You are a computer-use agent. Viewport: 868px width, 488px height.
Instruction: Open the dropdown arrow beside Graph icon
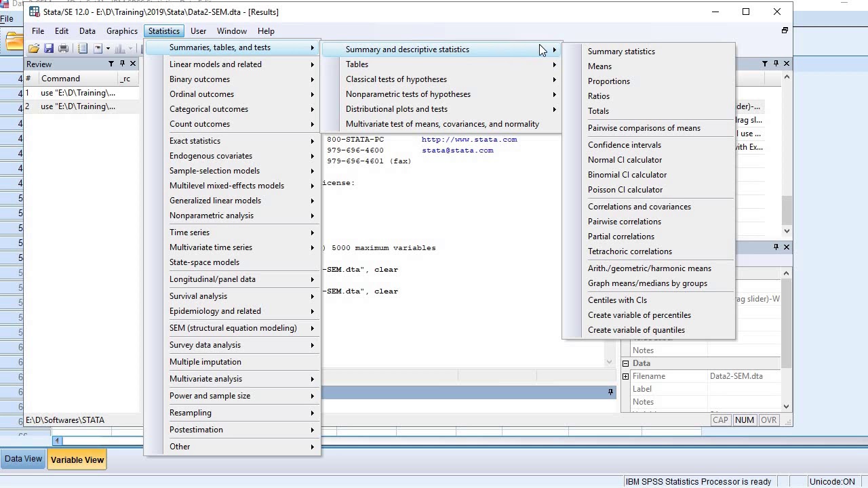(x=130, y=48)
